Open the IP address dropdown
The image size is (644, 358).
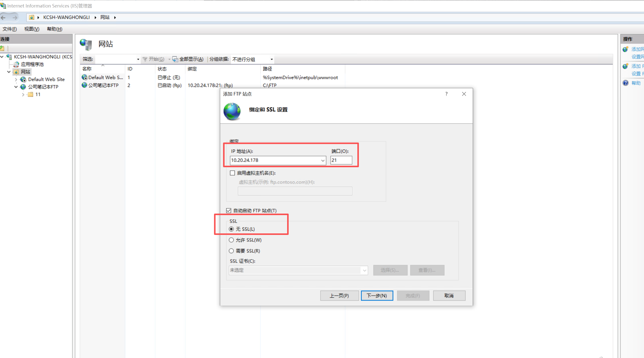pyautogui.click(x=323, y=160)
